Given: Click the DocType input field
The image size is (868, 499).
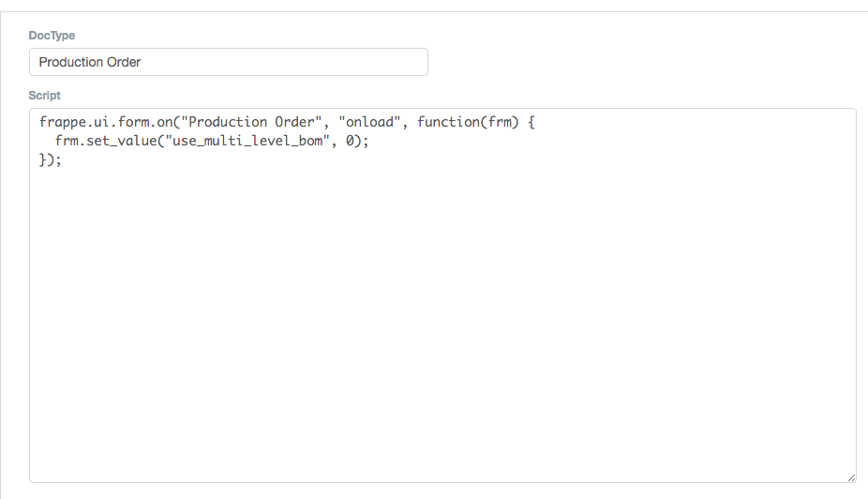Looking at the screenshot, I should [228, 62].
